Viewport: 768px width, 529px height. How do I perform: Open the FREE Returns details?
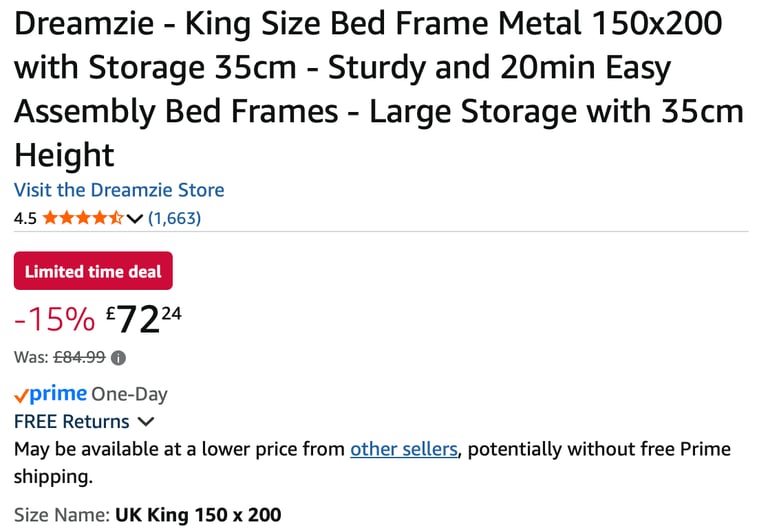(72, 421)
